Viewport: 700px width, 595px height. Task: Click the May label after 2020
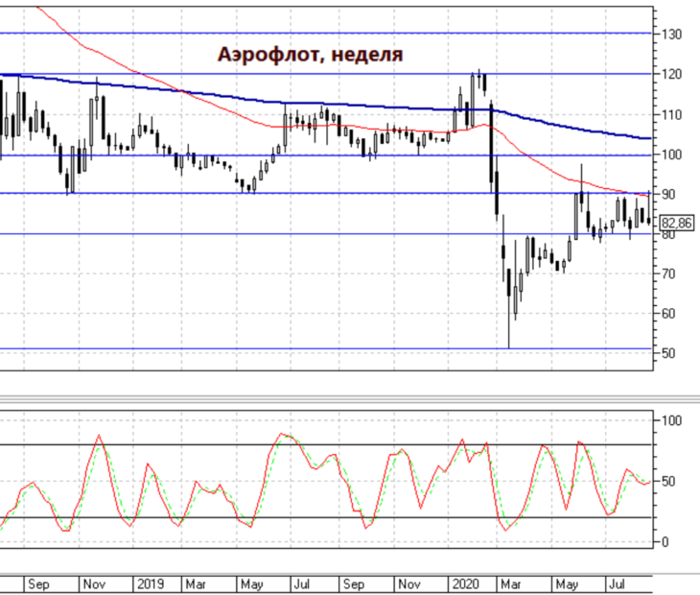pyautogui.click(x=567, y=584)
